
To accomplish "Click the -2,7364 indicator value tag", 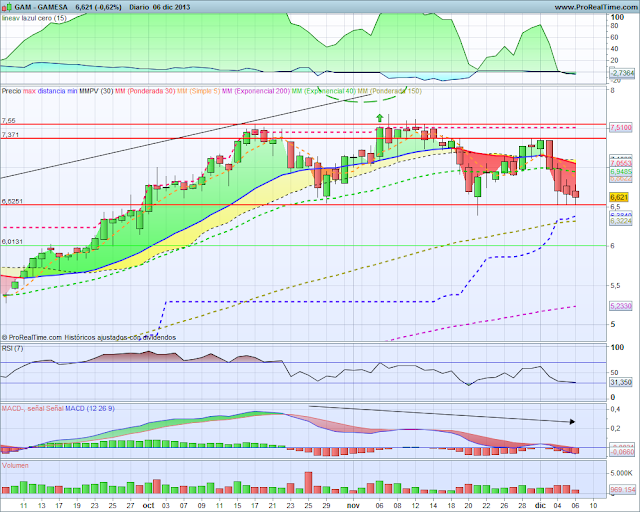I will click(622, 73).
